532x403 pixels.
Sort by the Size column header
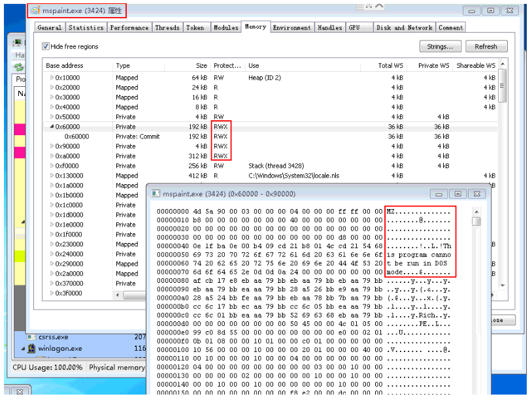(188, 65)
